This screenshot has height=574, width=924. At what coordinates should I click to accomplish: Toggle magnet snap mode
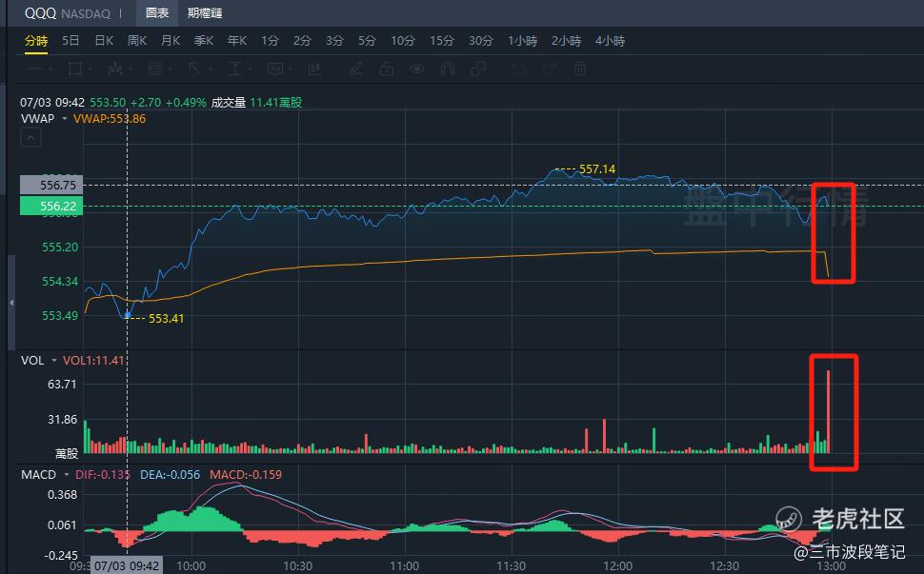tap(448, 69)
